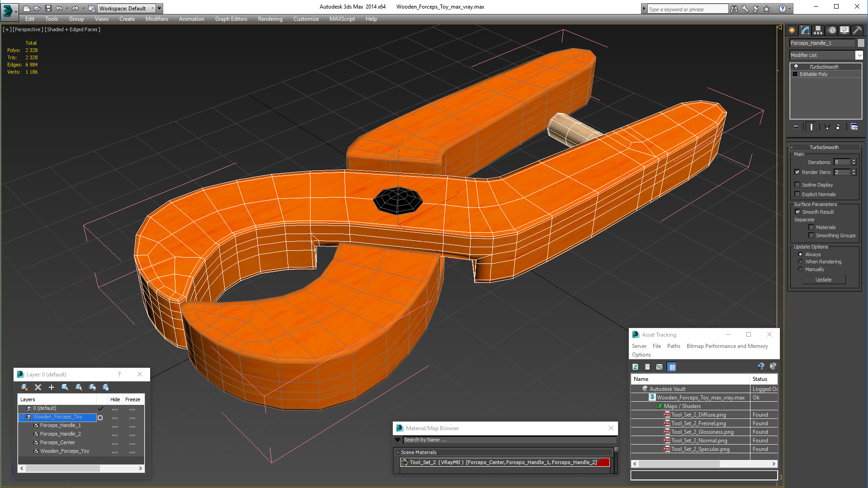Viewport: 868px width, 488px height.
Task: Expand the Wooden_Forceps_Toy layer group
Action: (x=21, y=417)
